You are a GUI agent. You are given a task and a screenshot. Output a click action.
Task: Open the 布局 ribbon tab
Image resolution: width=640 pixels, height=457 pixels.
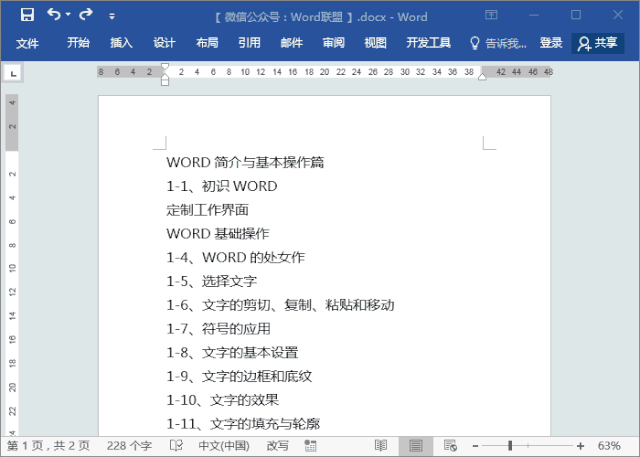207,42
